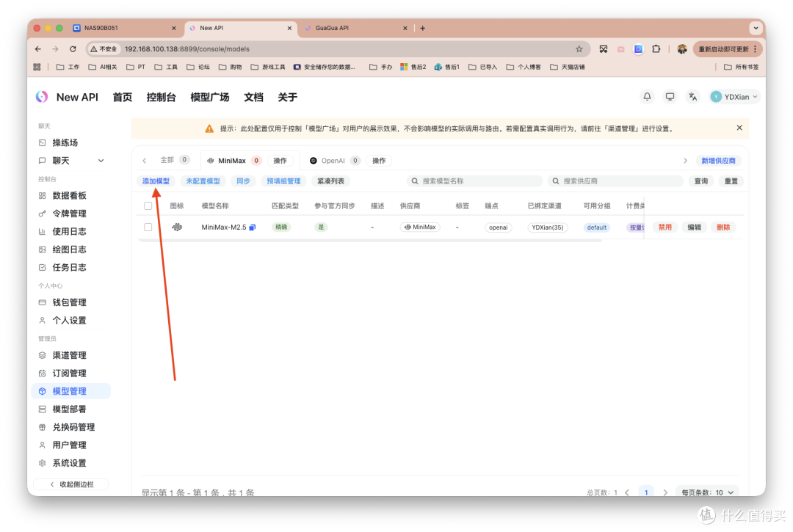793x532 pixels.
Task: Open 使用日志 in the sidebar
Action: [70, 231]
